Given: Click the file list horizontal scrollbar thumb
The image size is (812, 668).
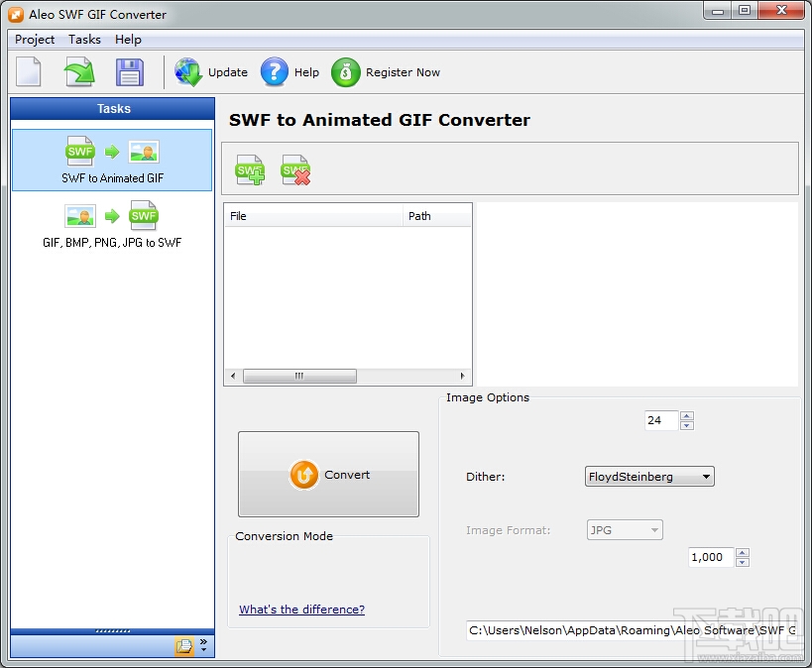Looking at the screenshot, I should pos(299,376).
